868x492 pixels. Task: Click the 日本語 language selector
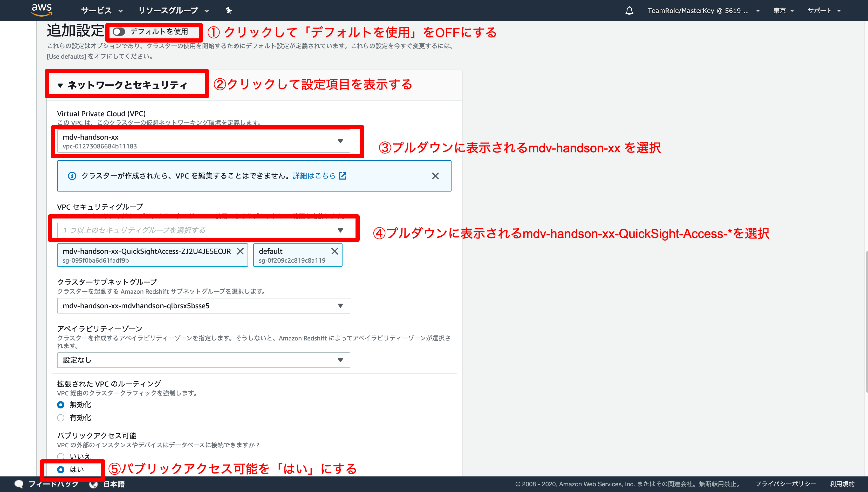113,484
